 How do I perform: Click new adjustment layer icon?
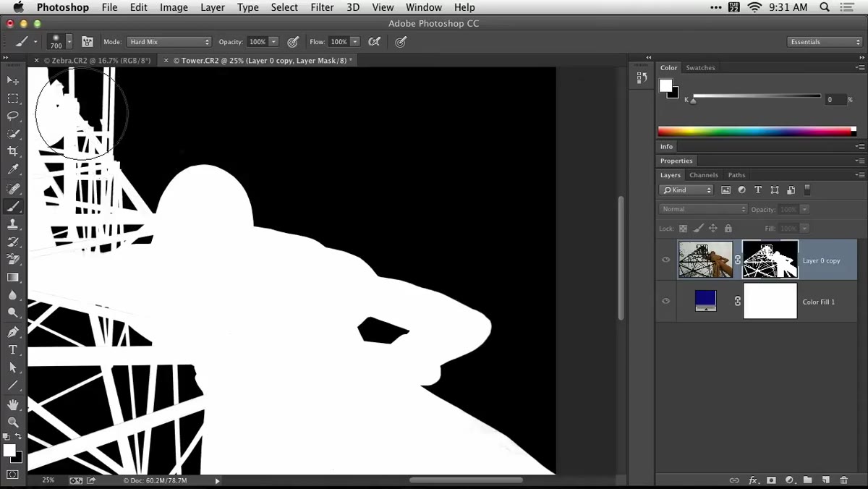click(789, 480)
